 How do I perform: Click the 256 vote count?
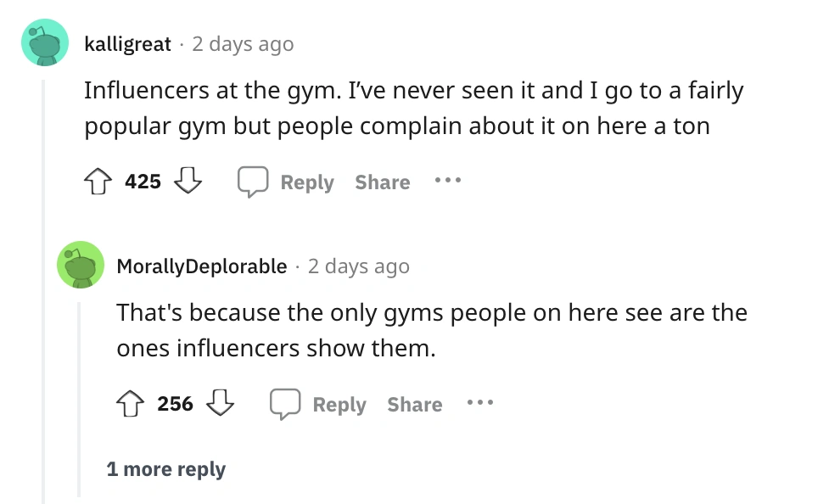pos(175,404)
